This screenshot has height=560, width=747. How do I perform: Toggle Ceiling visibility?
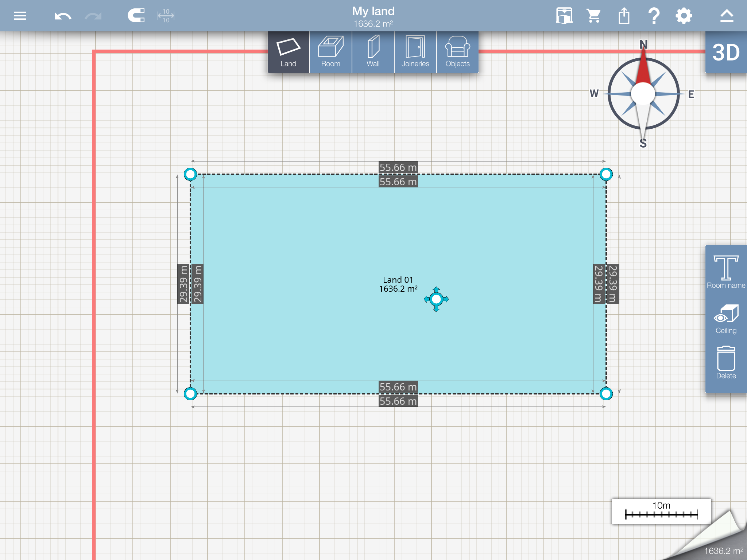pos(726,319)
